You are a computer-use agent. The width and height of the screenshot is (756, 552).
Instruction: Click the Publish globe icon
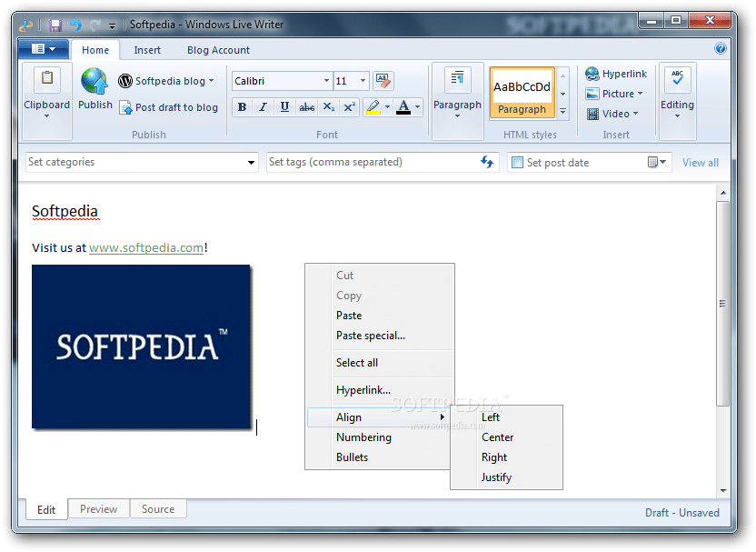point(94,82)
